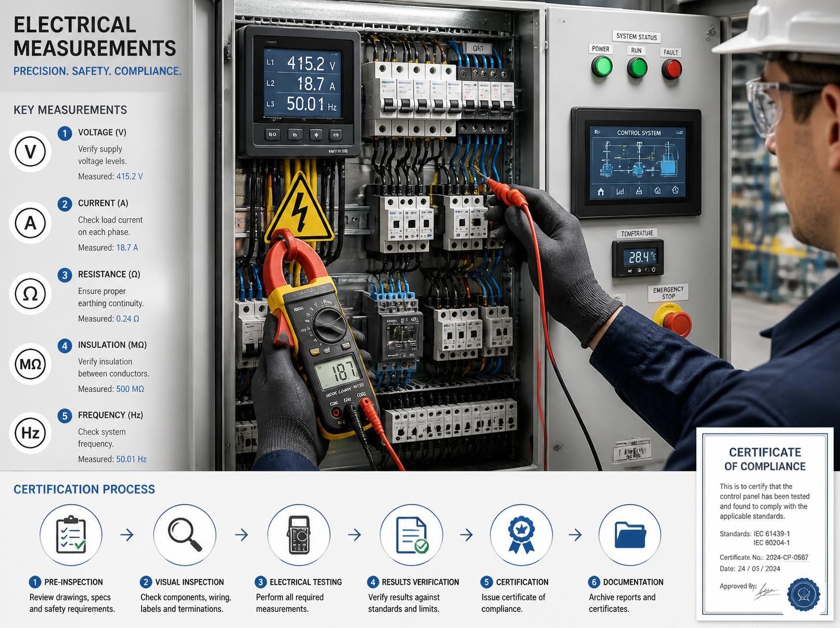This screenshot has height=628, width=840.
Task: Click the KEY MEASUREMENTS heading
Action: (x=70, y=110)
